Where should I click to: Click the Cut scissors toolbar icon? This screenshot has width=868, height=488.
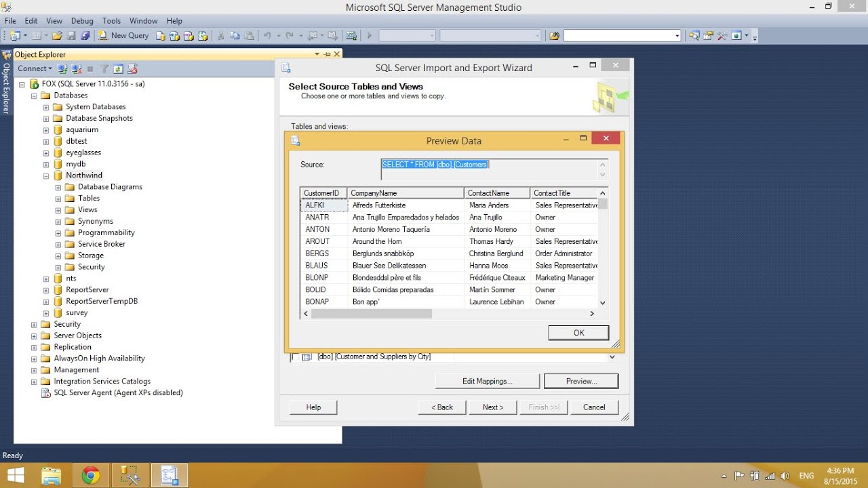(221, 35)
